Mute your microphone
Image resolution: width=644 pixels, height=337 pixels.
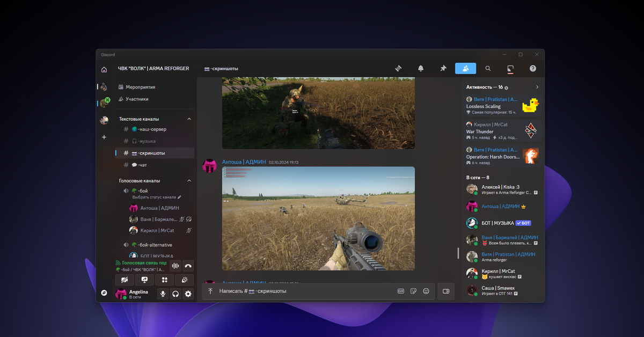163,294
